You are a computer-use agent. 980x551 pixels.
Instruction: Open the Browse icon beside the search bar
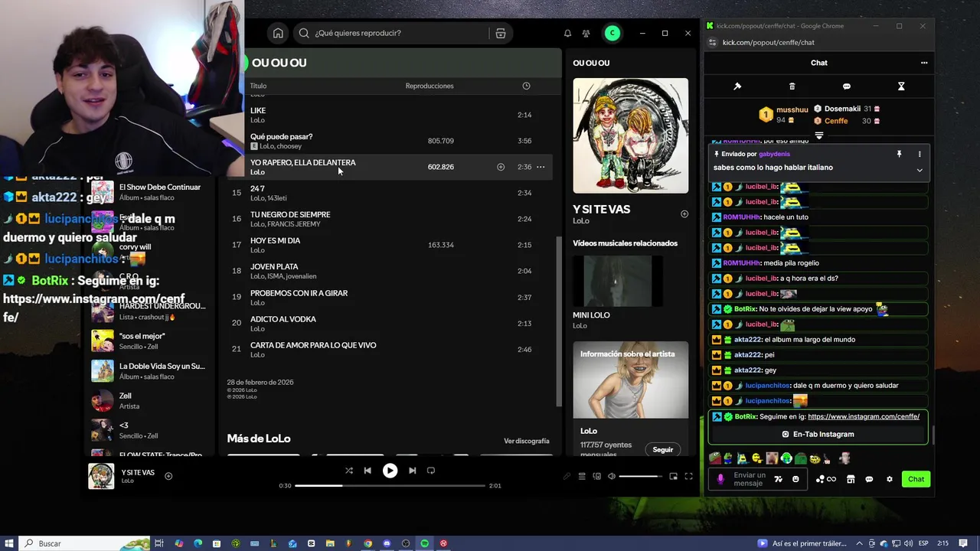(501, 33)
